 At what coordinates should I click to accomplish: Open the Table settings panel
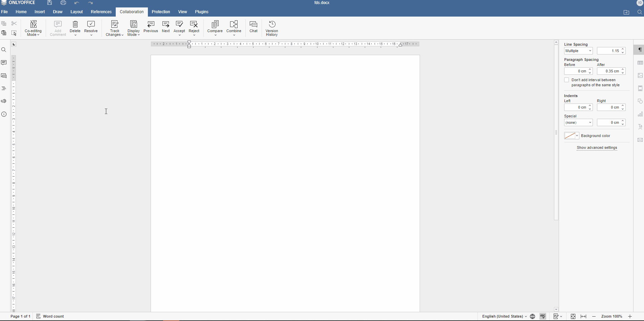tap(640, 63)
